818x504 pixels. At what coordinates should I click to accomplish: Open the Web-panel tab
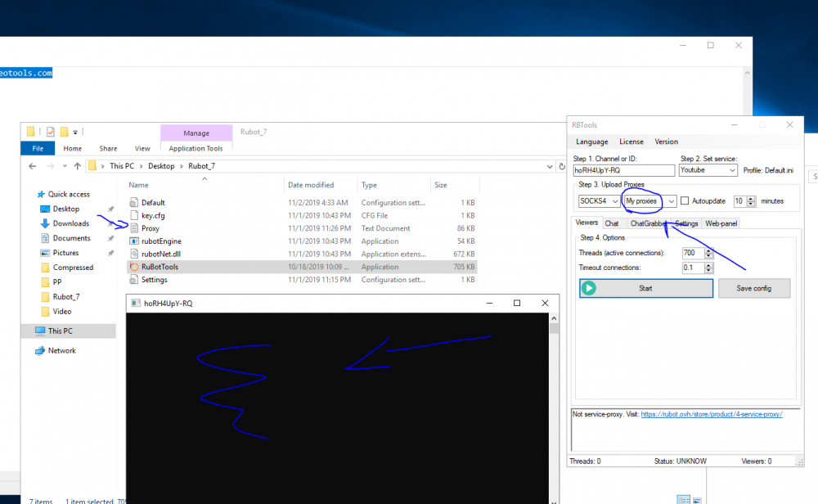pyautogui.click(x=721, y=223)
